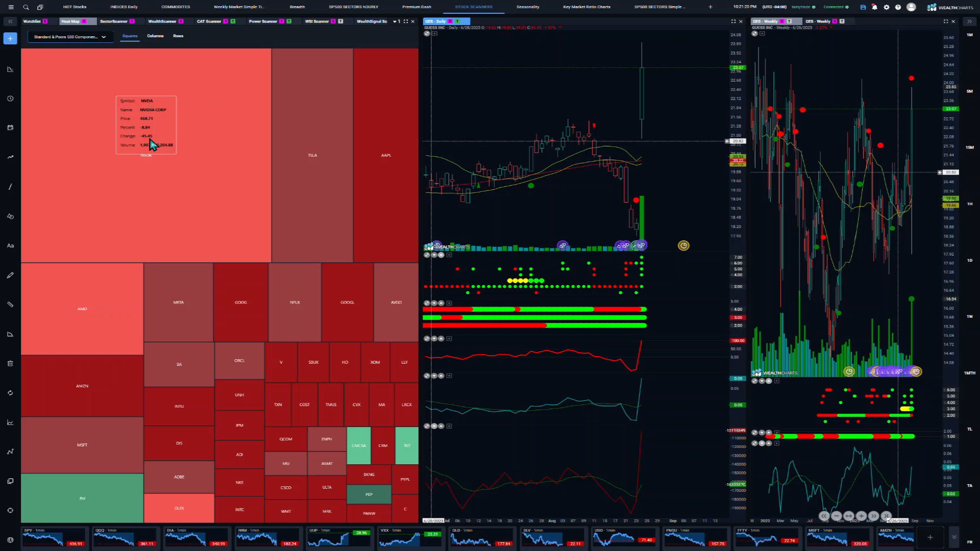
Task: Click the skip to latest bar control
Action: click(x=886, y=516)
